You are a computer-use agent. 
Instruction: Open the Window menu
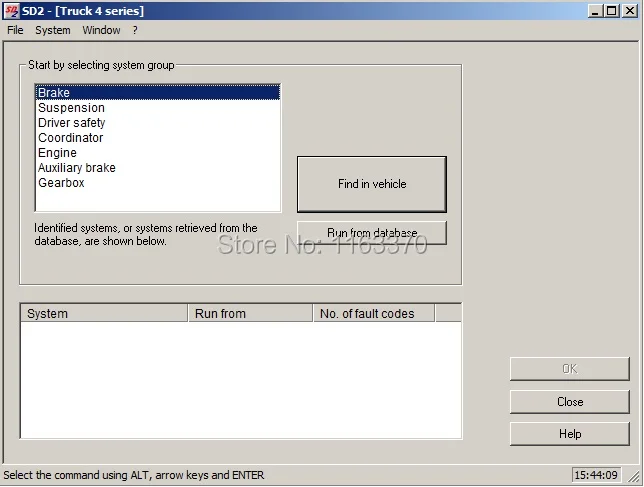[x=101, y=30]
